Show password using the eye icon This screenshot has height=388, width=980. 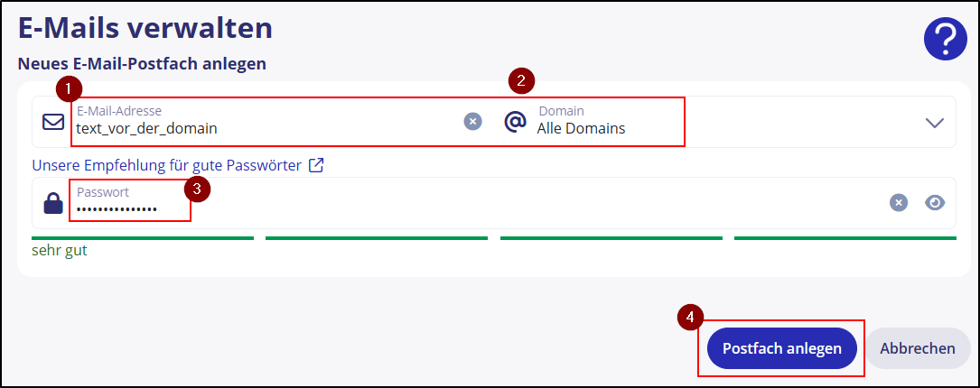[935, 203]
